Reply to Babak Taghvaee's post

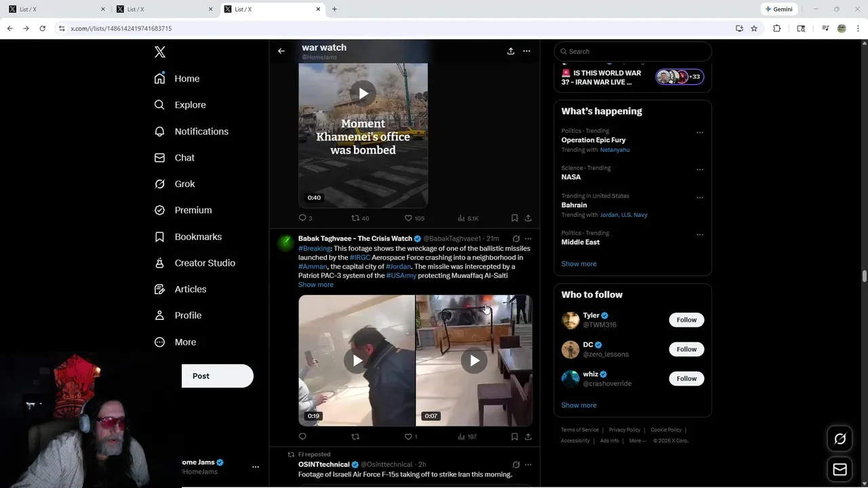[x=302, y=436]
